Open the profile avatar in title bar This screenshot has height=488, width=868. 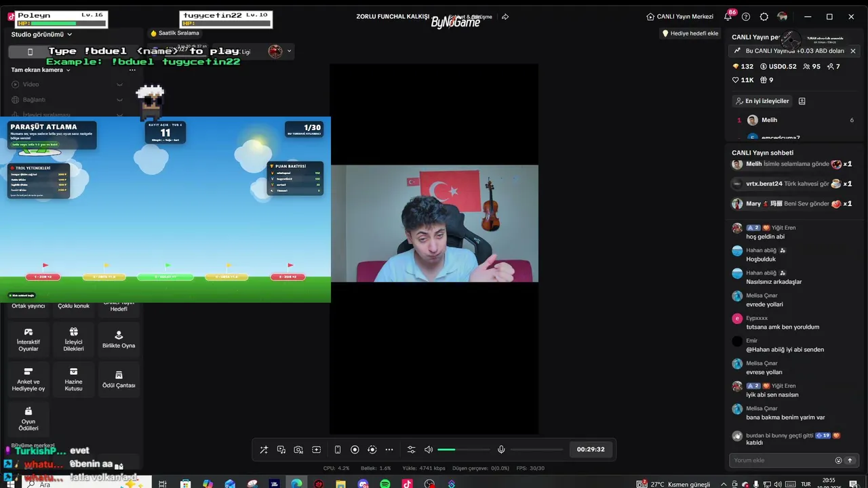783,16
